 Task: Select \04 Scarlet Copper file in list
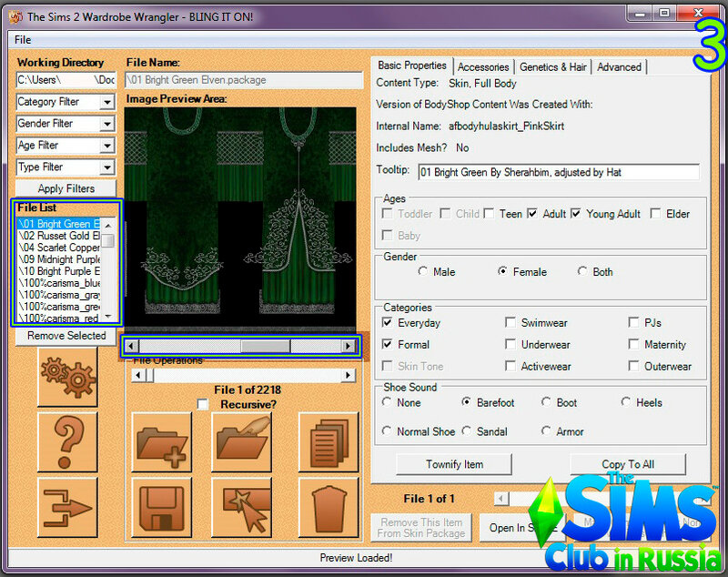(x=59, y=248)
